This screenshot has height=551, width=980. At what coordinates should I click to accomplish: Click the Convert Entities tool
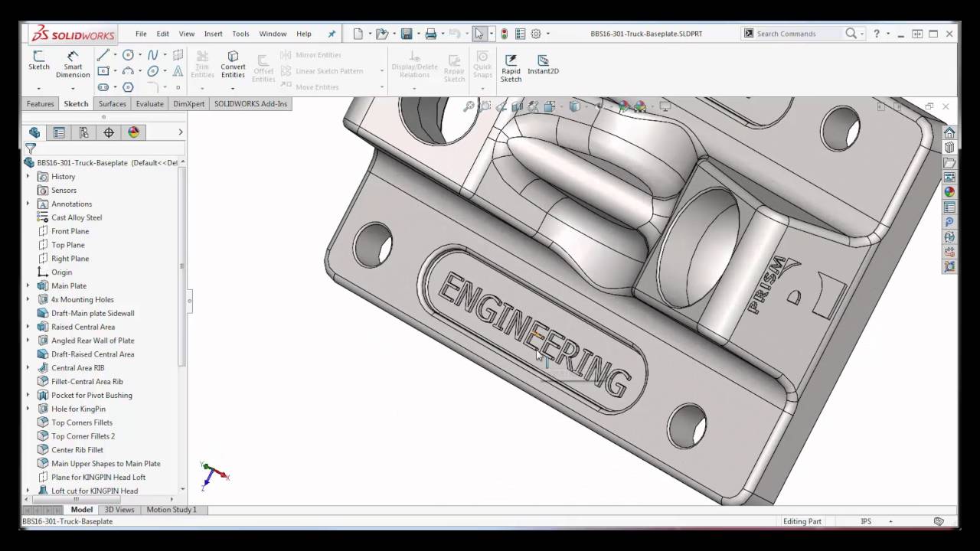[233, 64]
